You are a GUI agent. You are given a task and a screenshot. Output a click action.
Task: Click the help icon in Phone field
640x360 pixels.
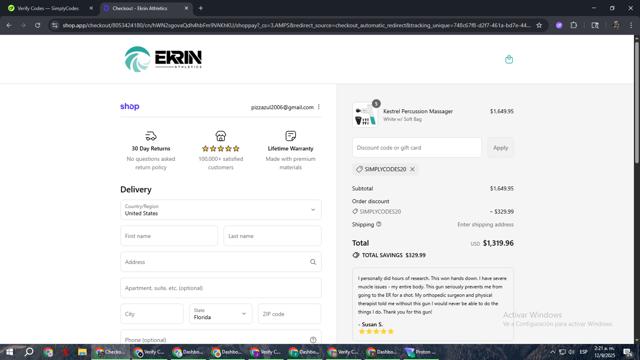(313, 340)
